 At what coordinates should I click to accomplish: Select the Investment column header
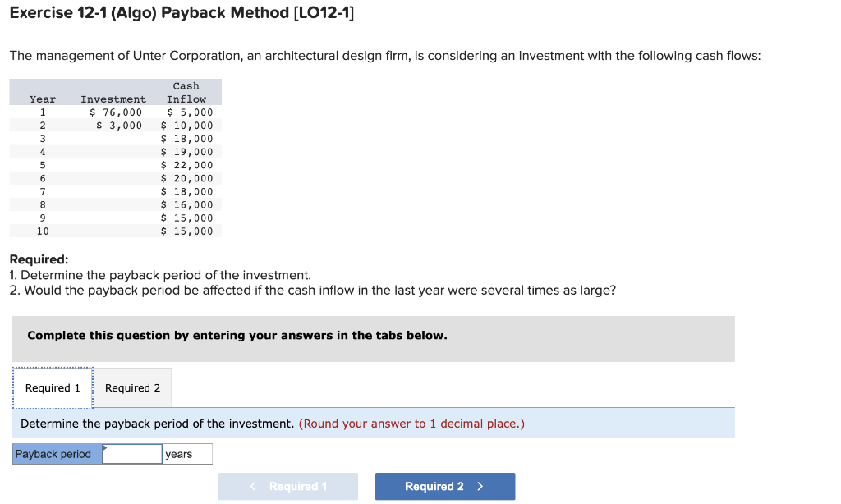click(113, 99)
